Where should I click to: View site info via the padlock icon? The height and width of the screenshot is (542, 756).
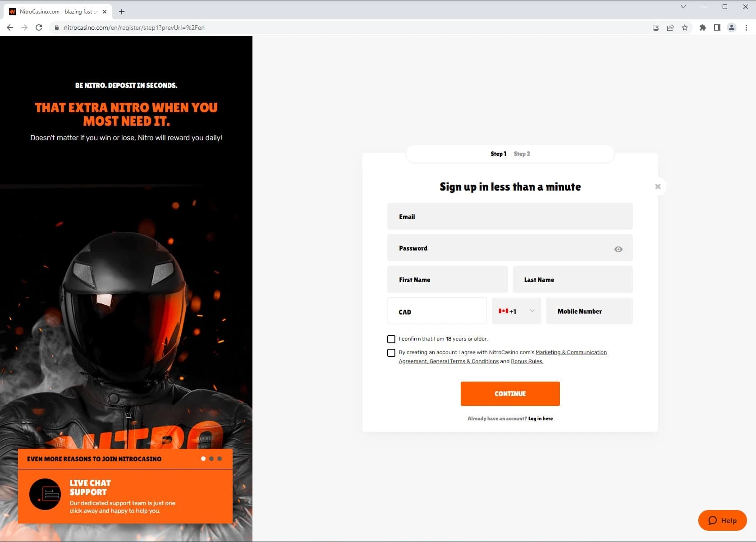point(56,27)
